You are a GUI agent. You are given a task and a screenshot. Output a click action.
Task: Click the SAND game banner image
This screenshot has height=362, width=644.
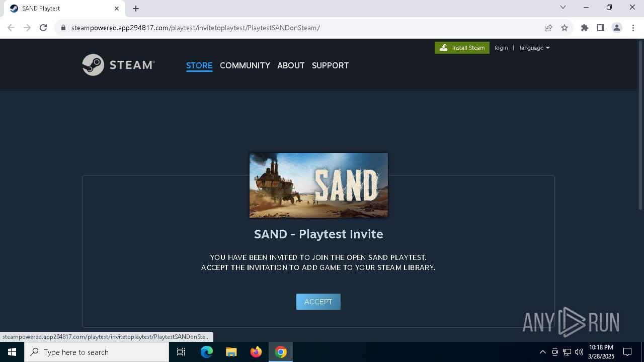318,185
